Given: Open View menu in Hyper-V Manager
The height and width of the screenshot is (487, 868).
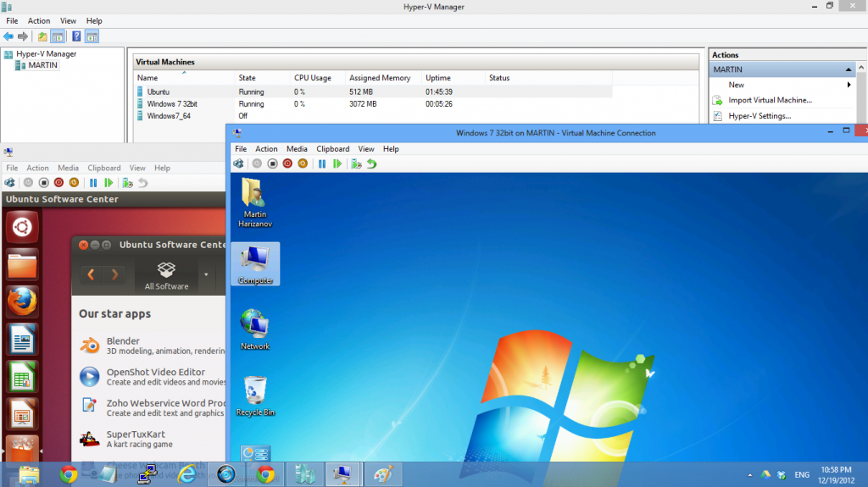Looking at the screenshot, I should [68, 21].
